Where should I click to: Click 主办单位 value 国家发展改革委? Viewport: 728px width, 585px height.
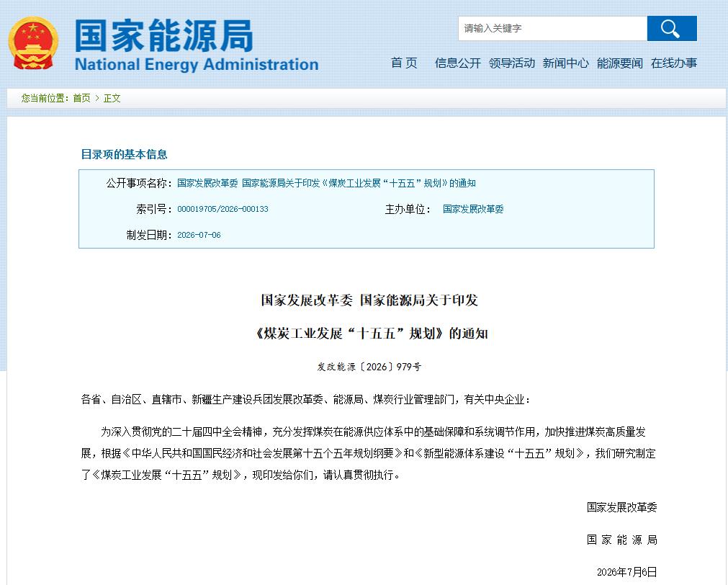tap(473, 209)
